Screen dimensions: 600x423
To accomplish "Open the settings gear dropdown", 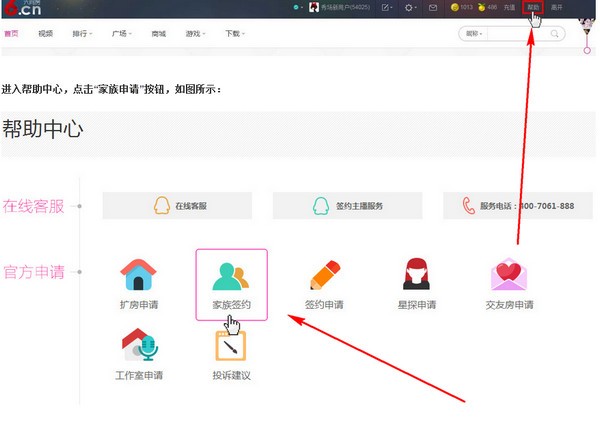I will tap(411, 8).
